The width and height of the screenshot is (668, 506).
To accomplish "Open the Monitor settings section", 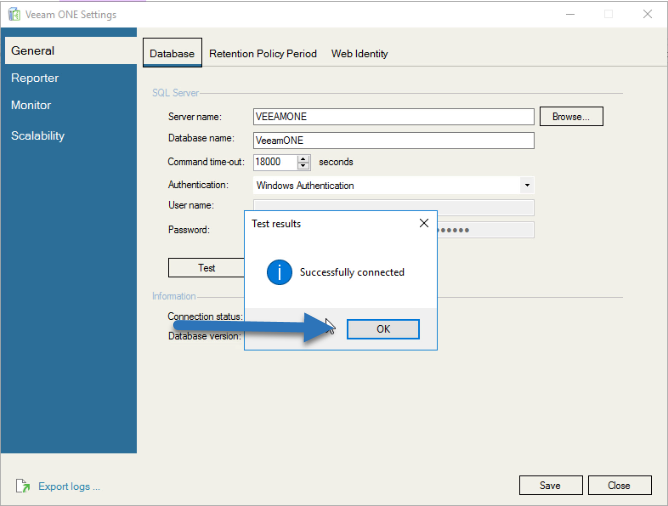I will pyautogui.click(x=31, y=105).
